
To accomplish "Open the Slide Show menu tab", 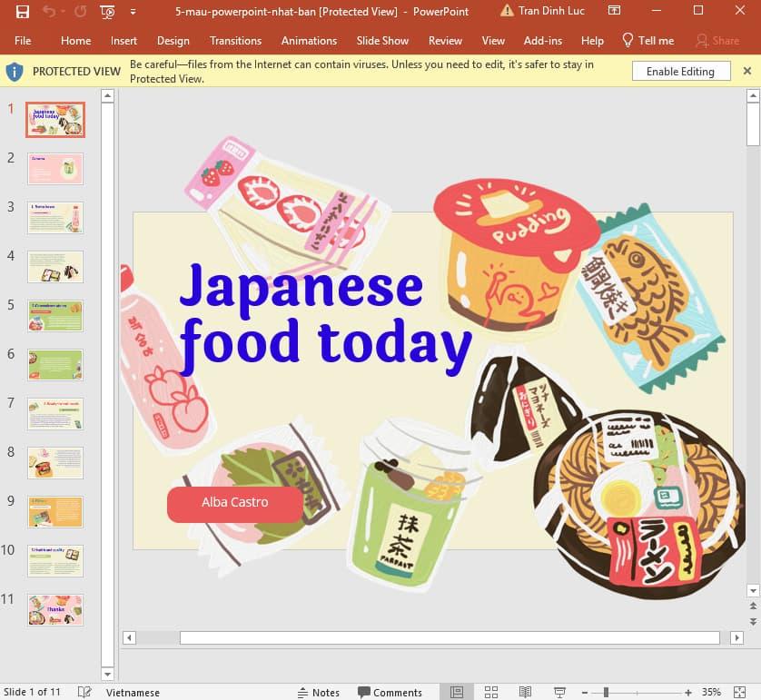I will tap(382, 40).
